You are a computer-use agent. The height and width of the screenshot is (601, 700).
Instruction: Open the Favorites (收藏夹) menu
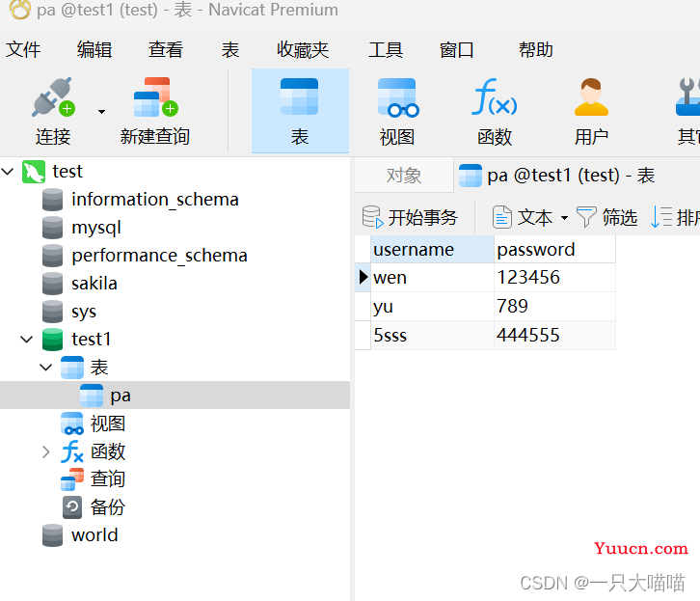(x=303, y=49)
